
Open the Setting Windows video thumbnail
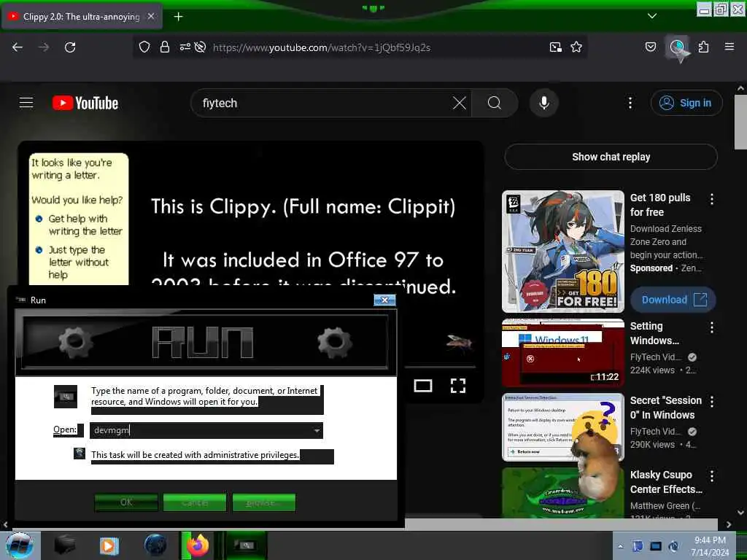point(563,353)
